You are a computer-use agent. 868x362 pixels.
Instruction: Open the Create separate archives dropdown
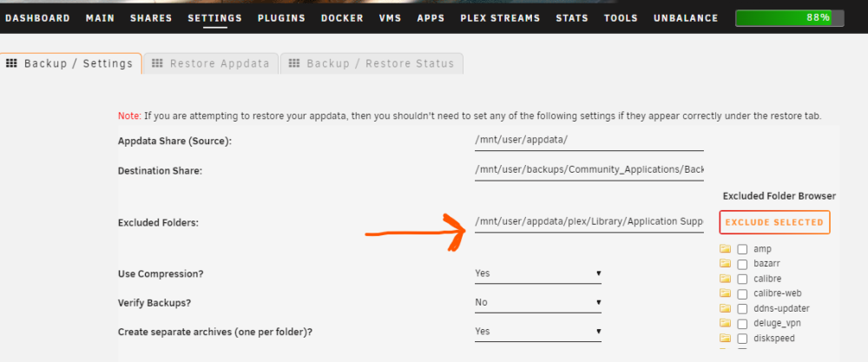[x=537, y=332]
